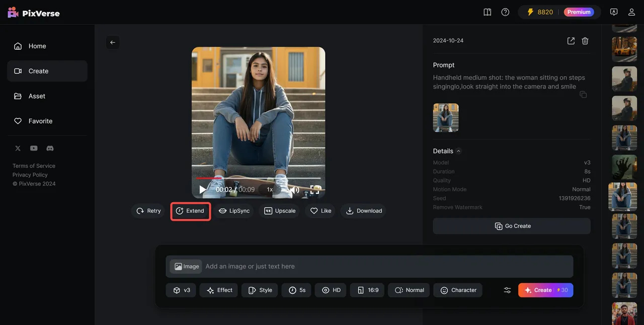The image size is (644, 325).
Task: Select the man in red jacket thumbnail
Action: click(x=624, y=314)
